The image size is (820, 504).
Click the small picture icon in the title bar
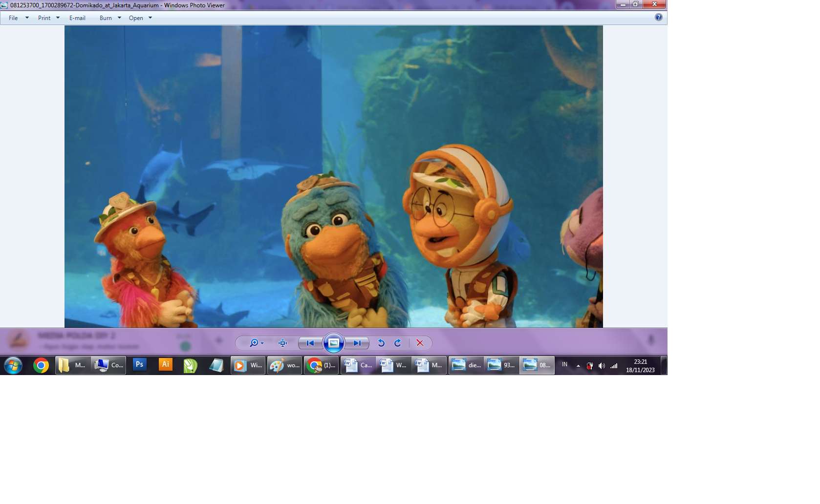(4, 5)
